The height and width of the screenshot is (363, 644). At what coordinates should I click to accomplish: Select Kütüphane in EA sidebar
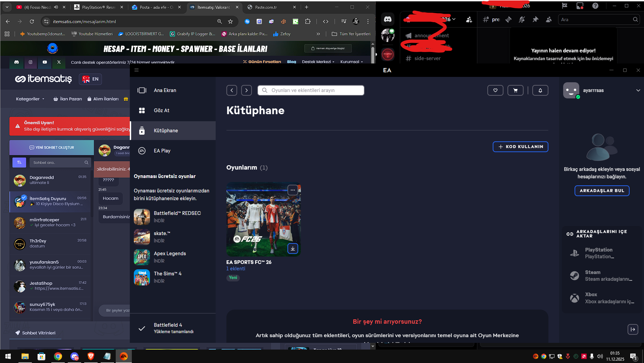173,131
